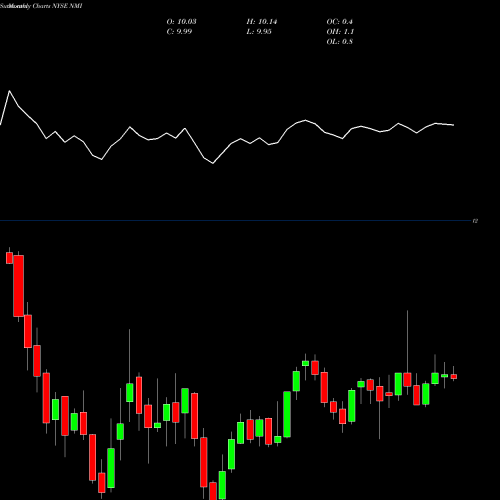The image size is (500, 500).
Task: Click the '12' price axis label
Action: [x=476, y=221]
